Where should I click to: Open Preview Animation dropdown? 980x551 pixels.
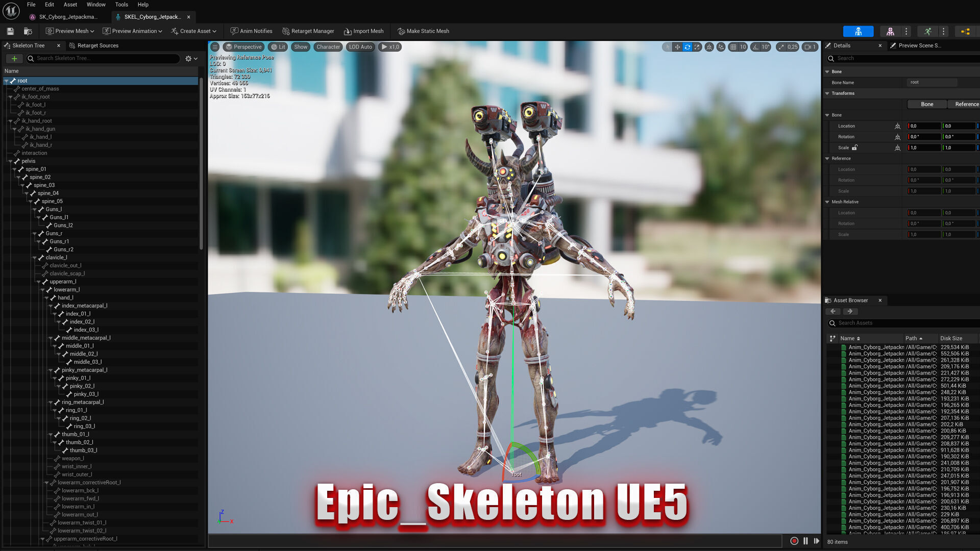point(132,31)
